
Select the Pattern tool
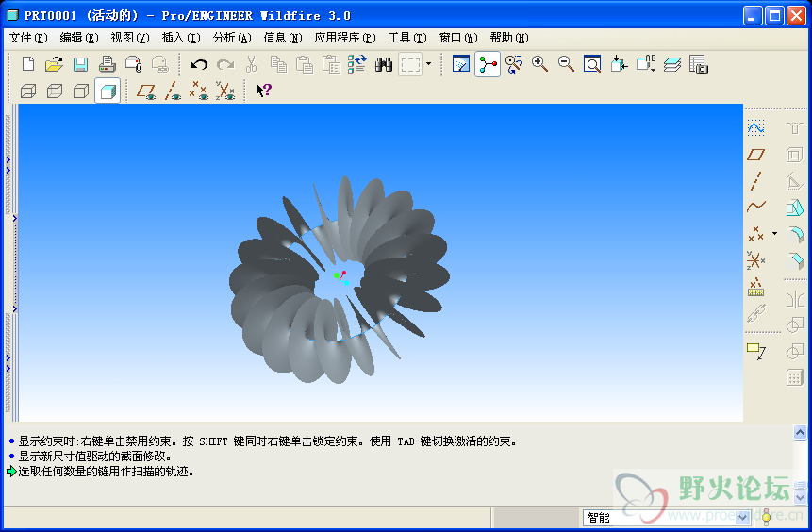pyautogui.click(x=794, y=377)
